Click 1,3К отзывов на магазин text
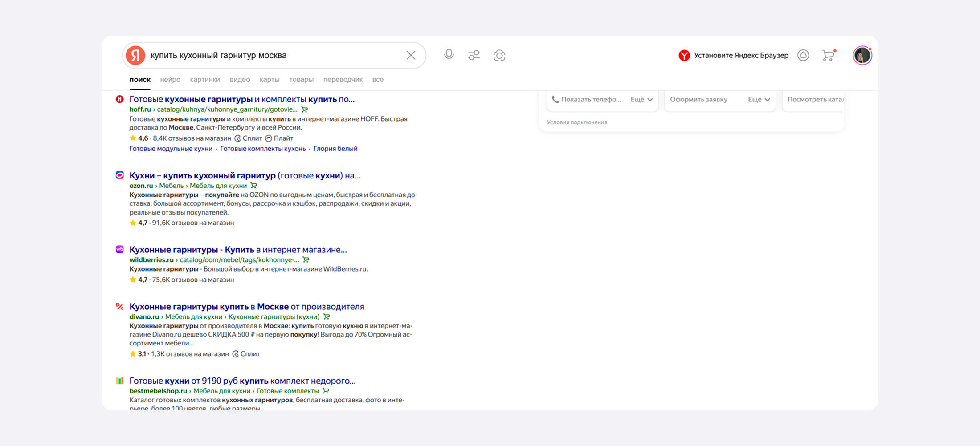The width and height of the screenshot is (980, 446). (190, 354)
